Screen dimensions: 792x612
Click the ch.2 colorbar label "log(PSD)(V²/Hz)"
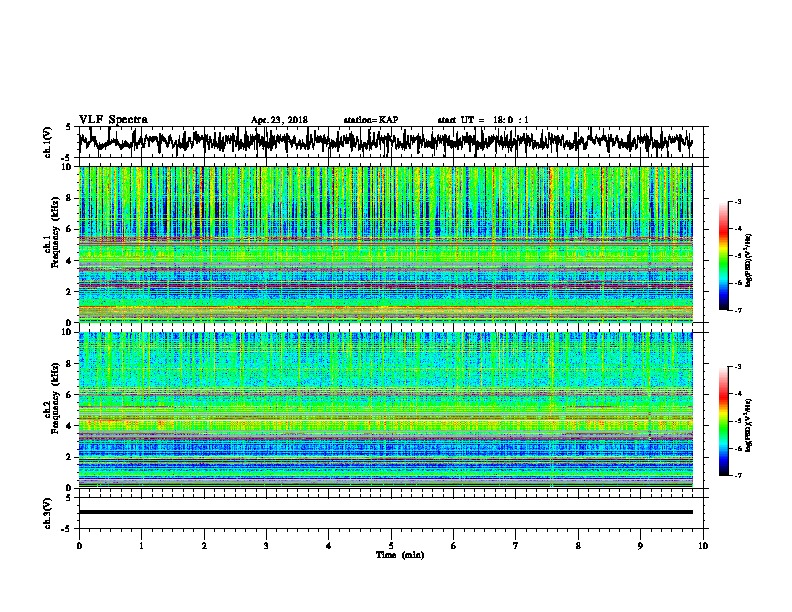pyautogui.click(x=748, y=425)
